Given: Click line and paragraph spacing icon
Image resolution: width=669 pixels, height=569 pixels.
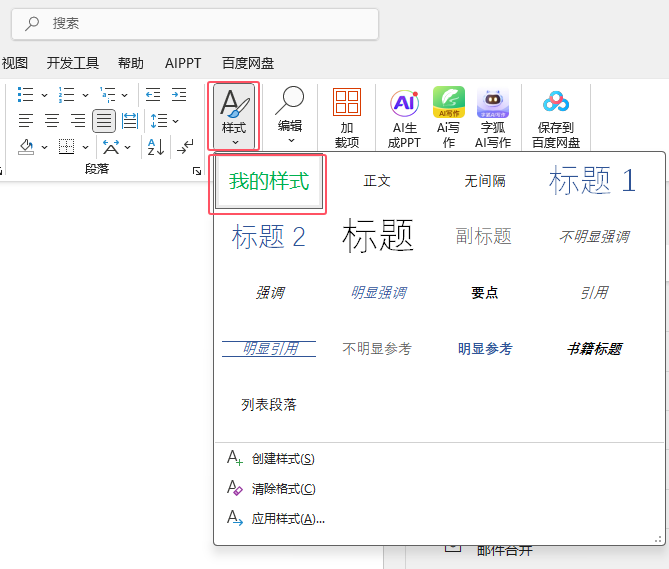Looking at the screenshot, I should (x=159, y=121).
